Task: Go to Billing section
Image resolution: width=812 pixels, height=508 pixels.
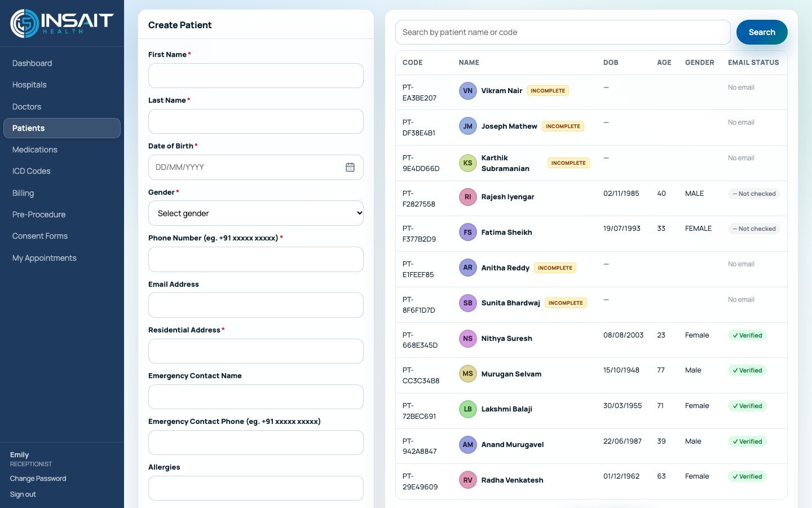Action: (62, 193)
